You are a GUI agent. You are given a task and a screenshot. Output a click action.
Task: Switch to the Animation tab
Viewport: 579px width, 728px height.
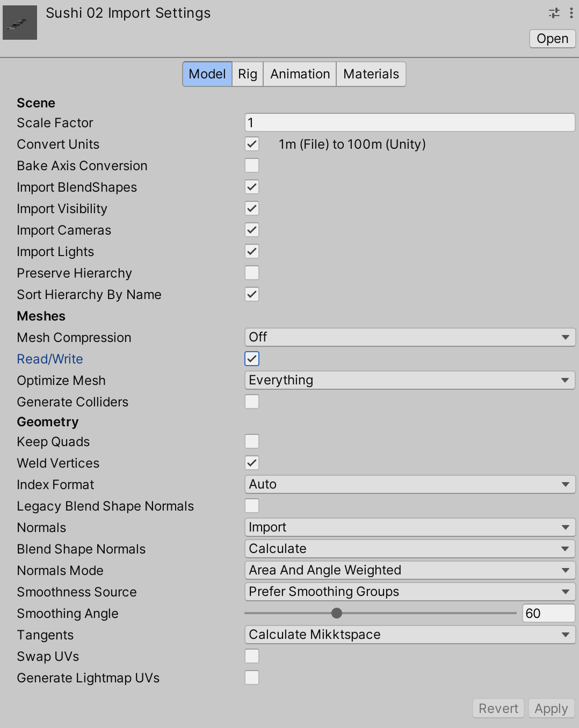click(x=299, y=74)
